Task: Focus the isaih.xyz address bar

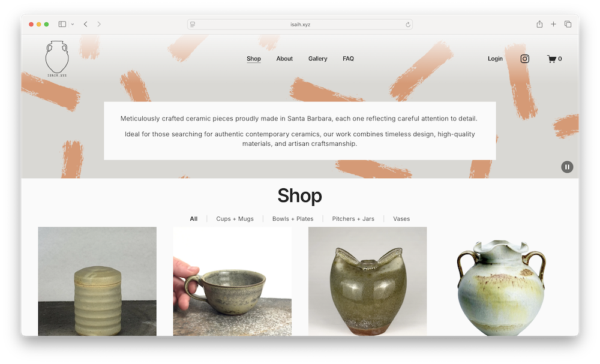Action: [300, 25]
